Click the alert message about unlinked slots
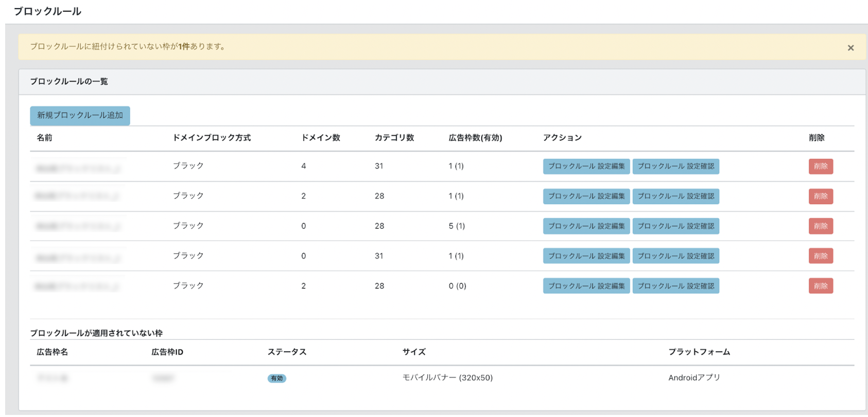The image size is (868, 417). (128, 46)
